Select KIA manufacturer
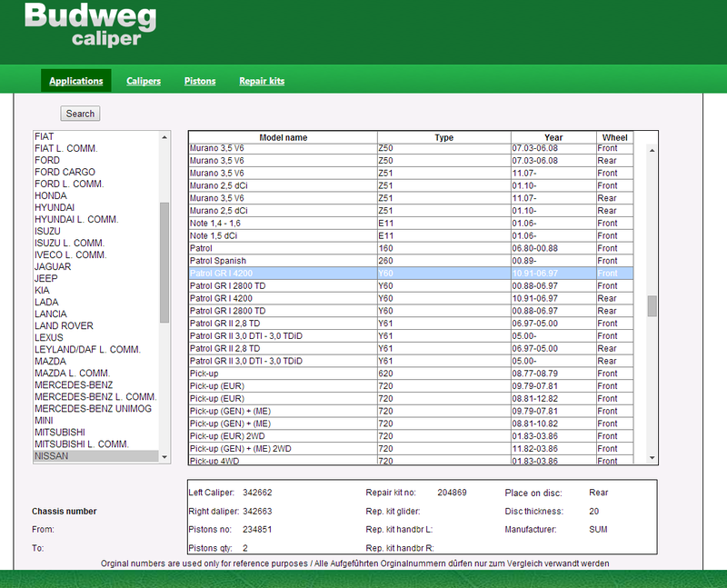This screenshot has width=727, height=588. pyautogui.click(x=96, y=290)
